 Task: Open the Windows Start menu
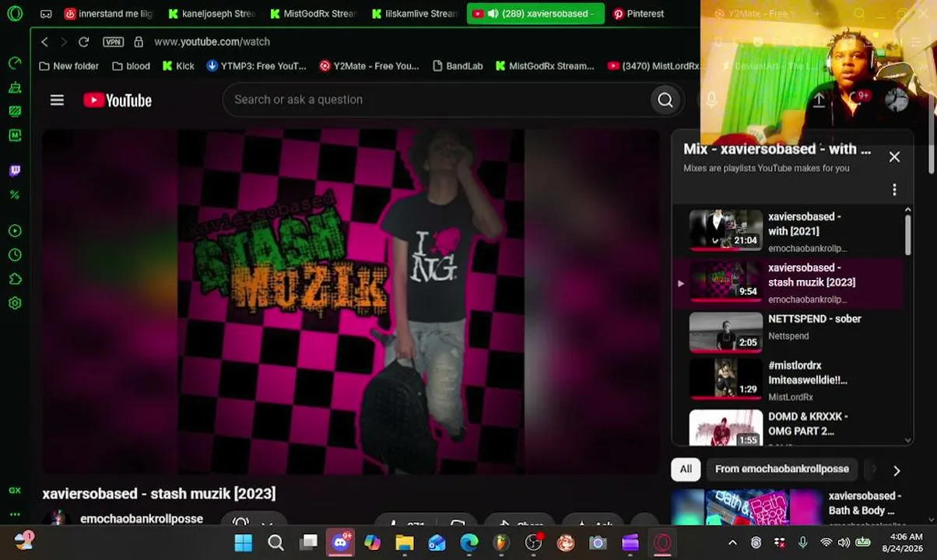(244, 542)
